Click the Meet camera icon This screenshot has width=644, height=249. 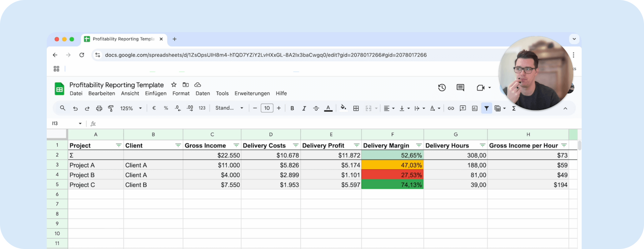click(480, 87)
